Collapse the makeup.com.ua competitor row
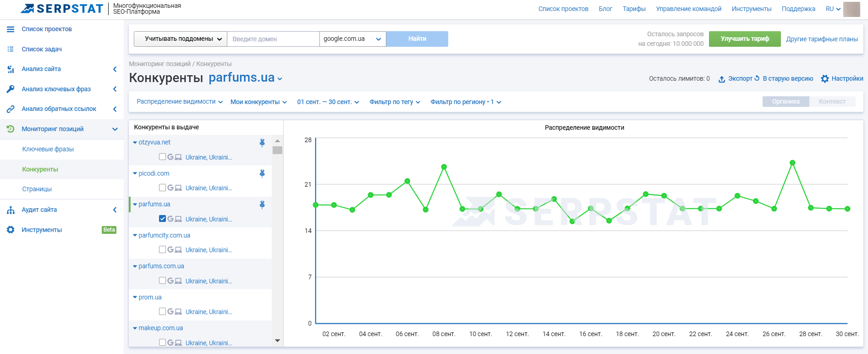Image resolution: width=868 pixels, height=354 pixels. coord(135,328)
